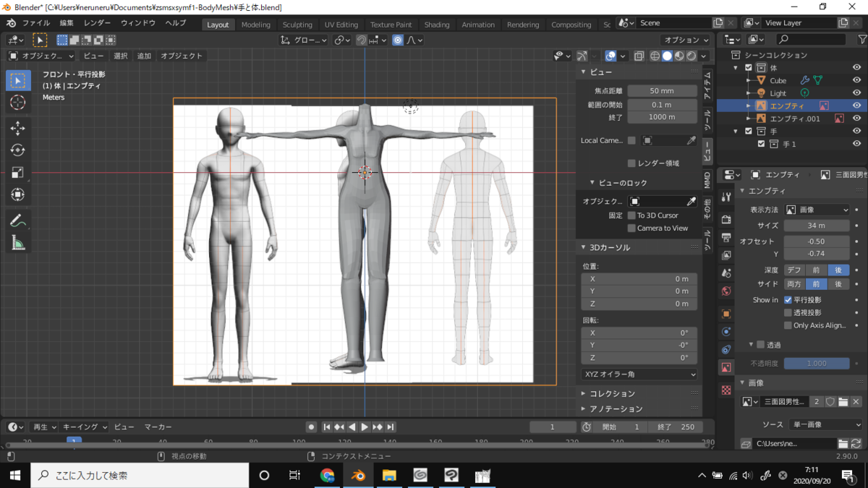
Task: Enable the Only Axis Aligned checkbox
Action: 788,325
